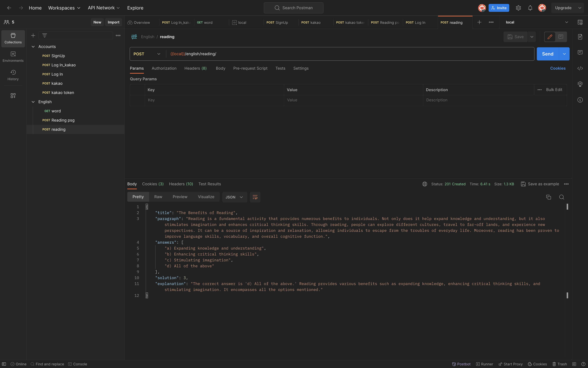Open the Send options dropdown arrow
This screenshot has width=588, height=368.
pos(564,54)
